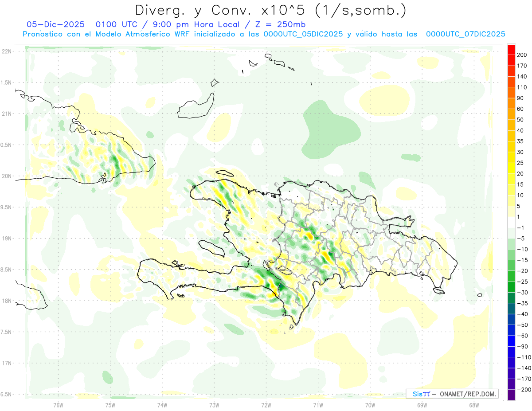The width and height of the screenshot is (532, 411).
Task: Click the 'SisTT - ONAMET/REP.DOM.' credit box
Action: coord(452,394)
